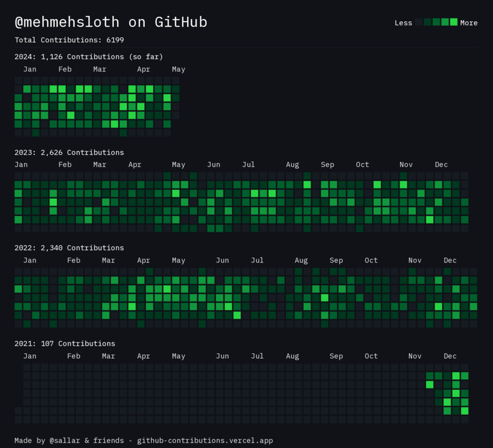Click the Nov label in the 2021 graph
This screenshot has width=493, height=448.
(x=415, y=356)
